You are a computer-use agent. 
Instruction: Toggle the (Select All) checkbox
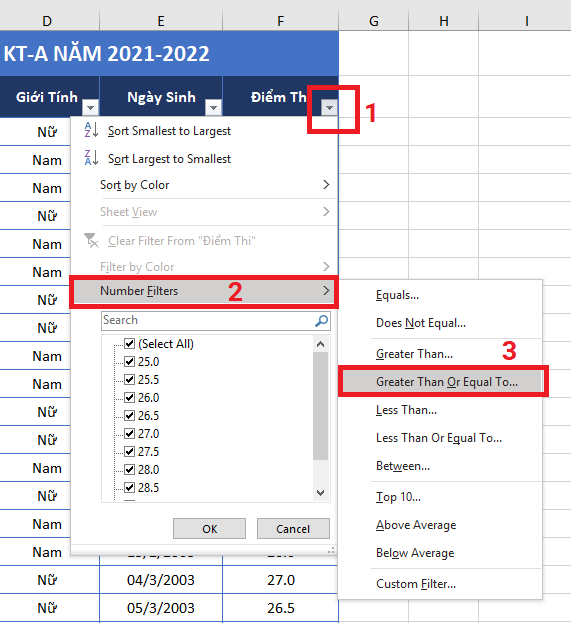coord(130,343)
